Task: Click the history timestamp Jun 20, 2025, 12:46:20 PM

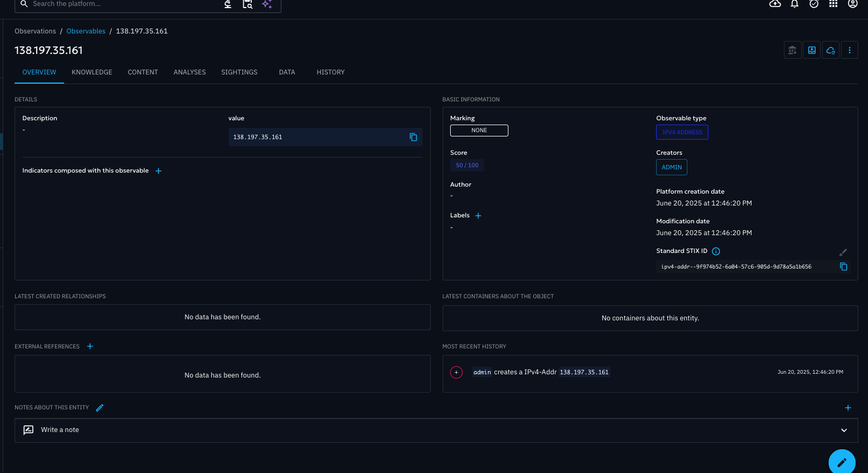Action: pos(810,372)
